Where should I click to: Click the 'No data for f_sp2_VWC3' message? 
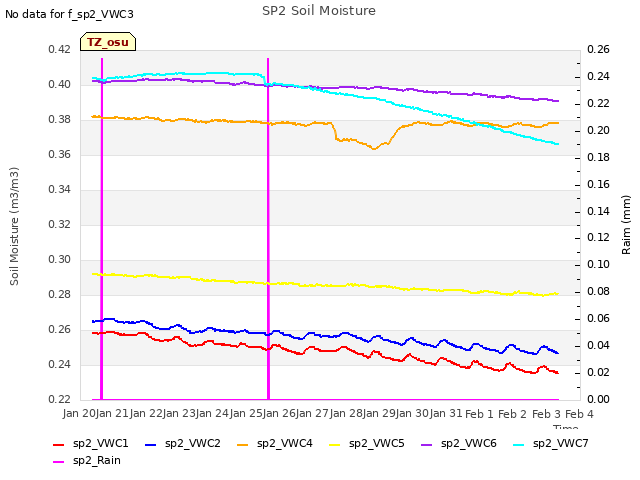click(69, 14)
